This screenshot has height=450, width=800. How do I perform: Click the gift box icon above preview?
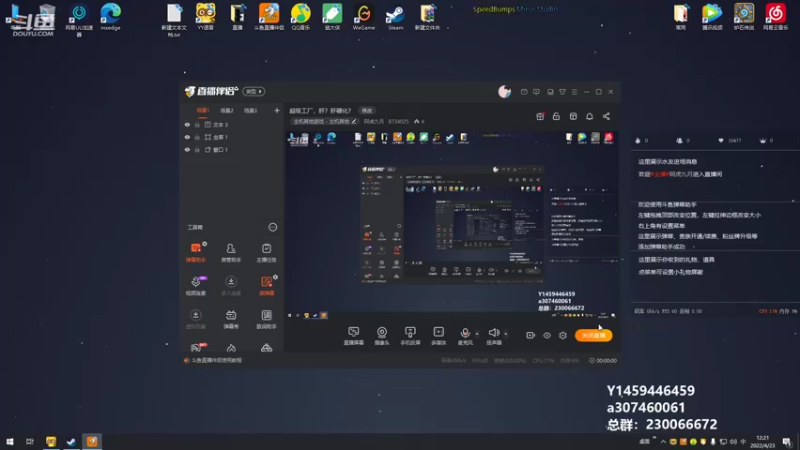(x=540, y=116)
